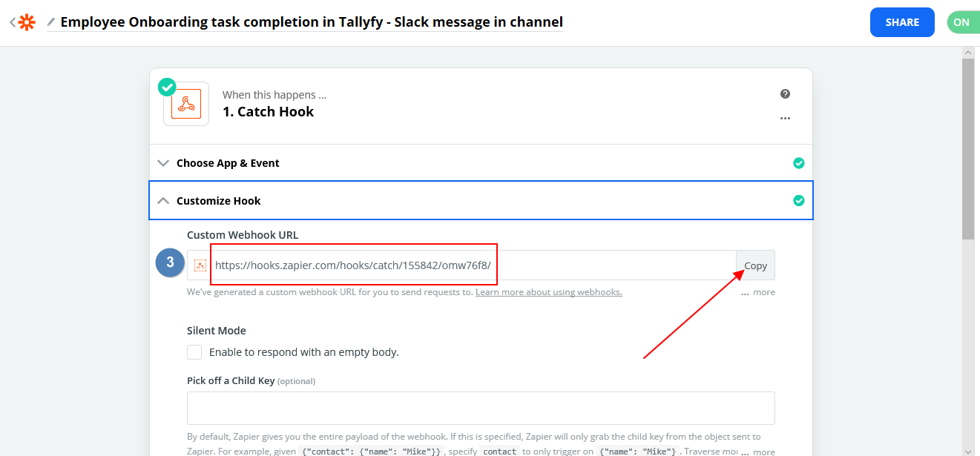This screenshot has width=980, height=456.
Task: Open the Catch Hook step help icon
Action: point(785,93)
